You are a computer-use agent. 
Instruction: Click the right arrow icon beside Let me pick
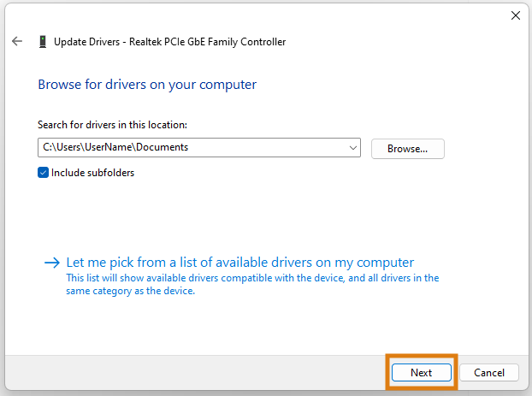(x=52, y=263)
